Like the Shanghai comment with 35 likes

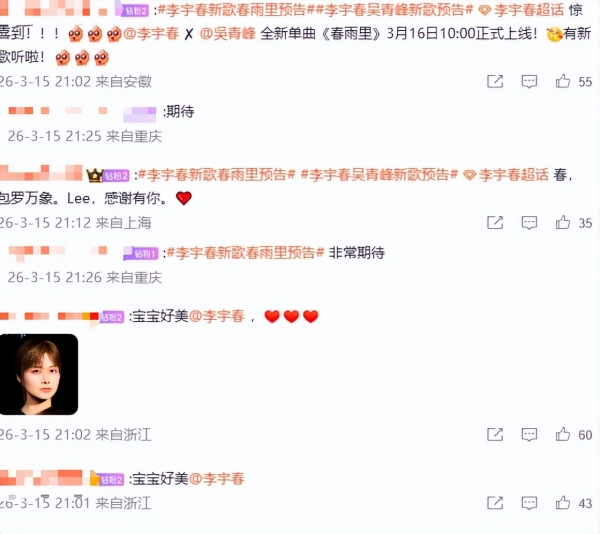562,222
